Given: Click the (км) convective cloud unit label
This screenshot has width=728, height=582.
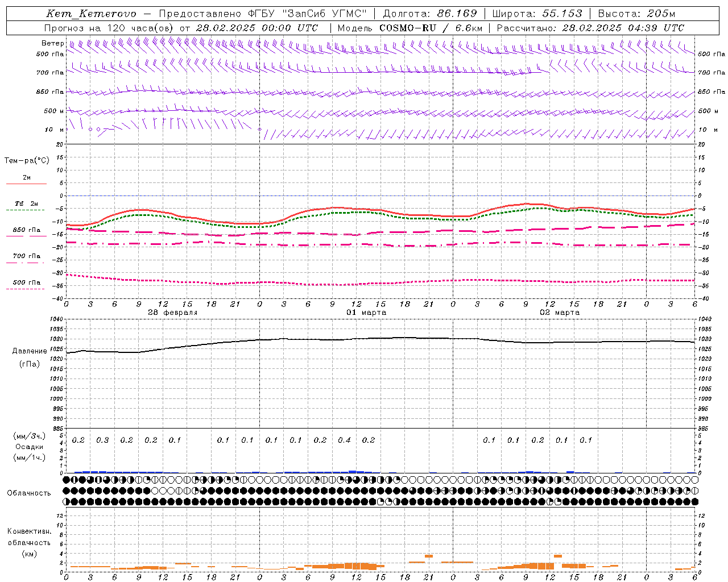Looking at the screenshot, I should point(29,554).
